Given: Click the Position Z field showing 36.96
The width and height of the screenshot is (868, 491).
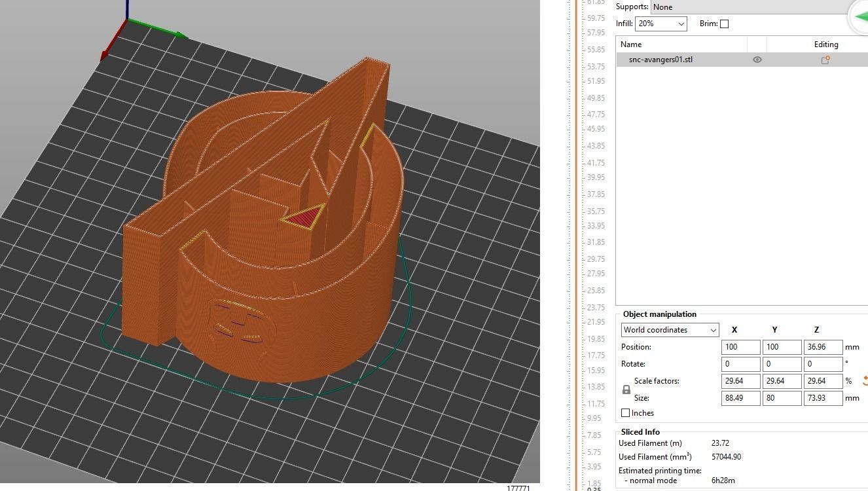Looking at the screenshot, I should (x=823, y=347).
